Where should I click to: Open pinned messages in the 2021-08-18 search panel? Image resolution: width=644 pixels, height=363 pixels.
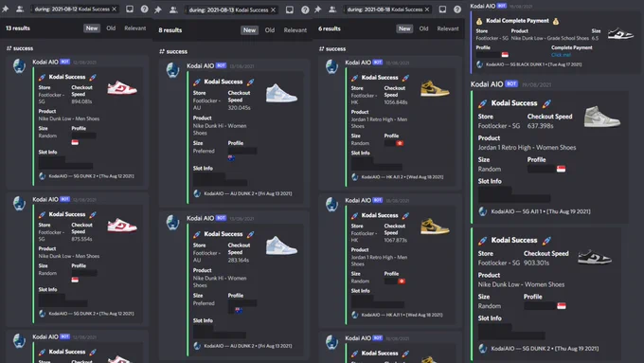(x=318, y=9)
